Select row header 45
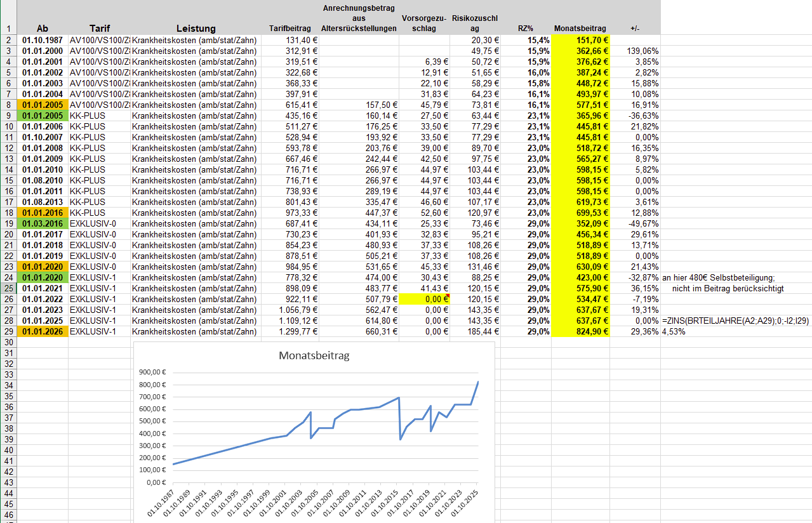This screenshot has width=812, height=523. pyautogui.click(x=8, y=504)
